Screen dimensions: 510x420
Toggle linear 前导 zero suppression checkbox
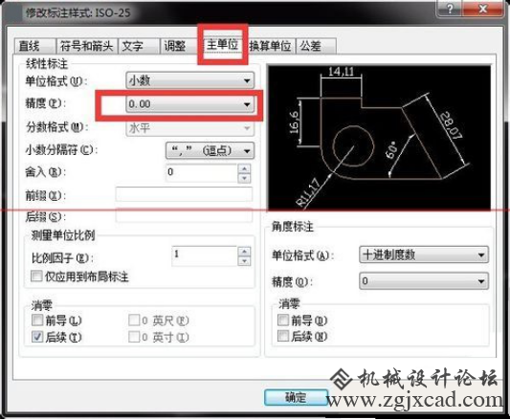pos(37,321)
